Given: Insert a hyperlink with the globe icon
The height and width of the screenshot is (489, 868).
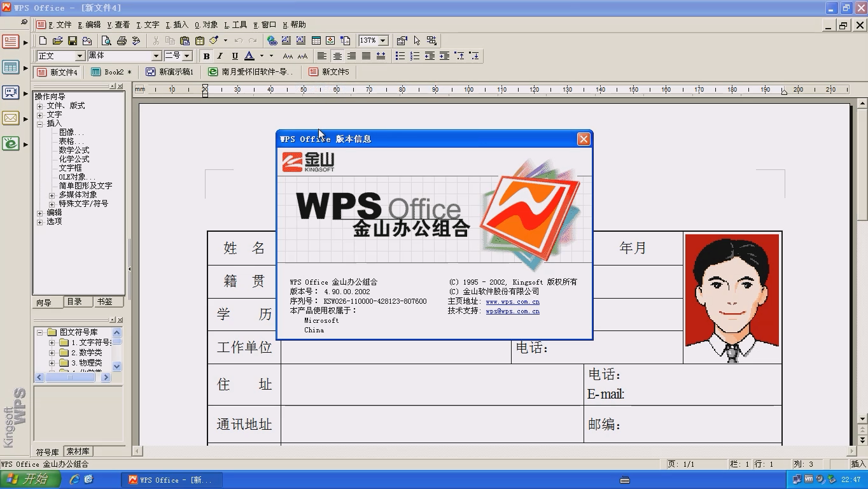Looking at the screenshot, I should (x=272, y=40).
